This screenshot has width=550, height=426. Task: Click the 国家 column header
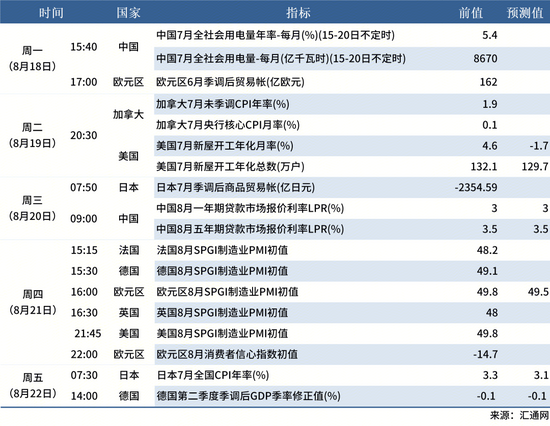pyautogui.click(x=128, y=13)
